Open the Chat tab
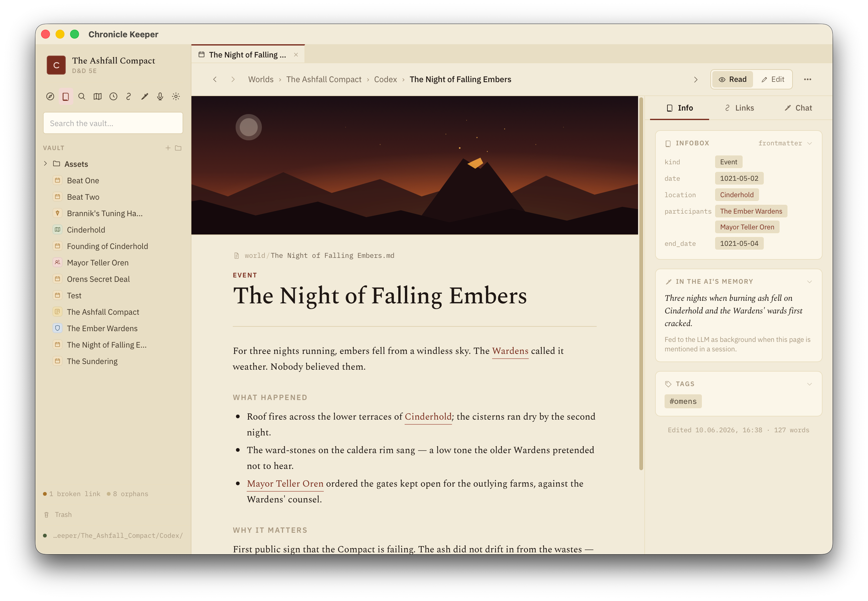The height and width of the screenshot is (601, 868). pyautogui.click(x=799, y=108)
